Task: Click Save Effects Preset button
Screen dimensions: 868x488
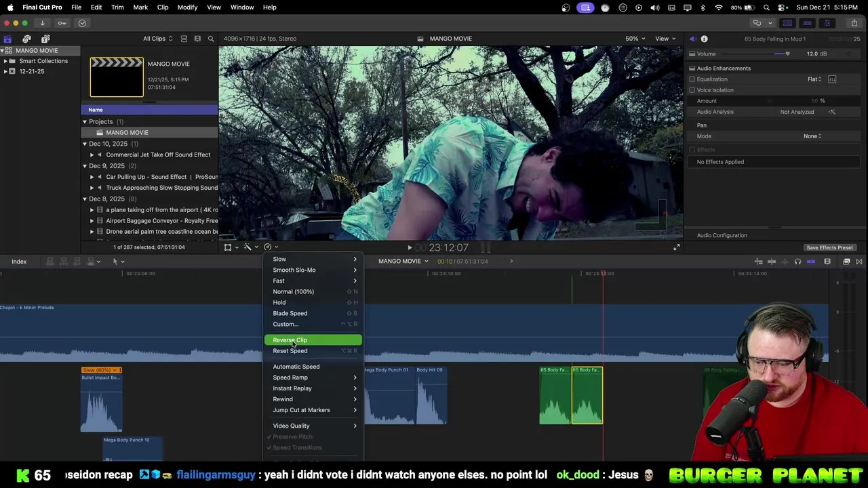Action: [x=829, y=247]
